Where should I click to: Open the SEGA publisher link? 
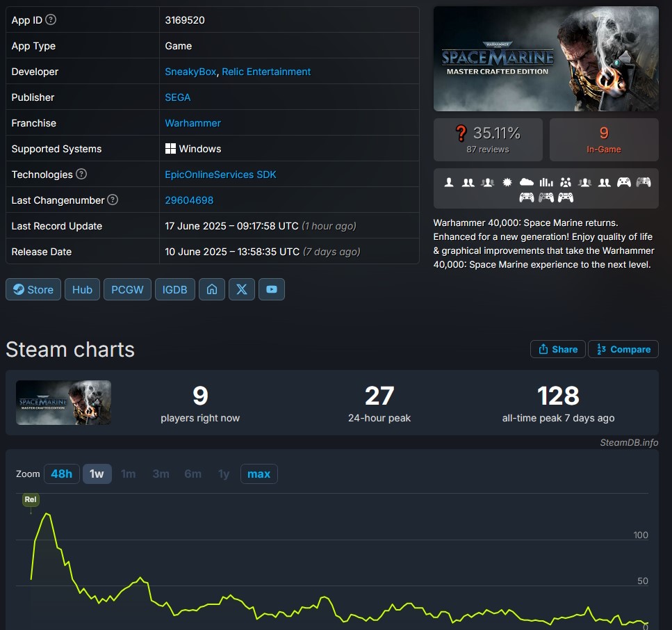tap(178, 97)
